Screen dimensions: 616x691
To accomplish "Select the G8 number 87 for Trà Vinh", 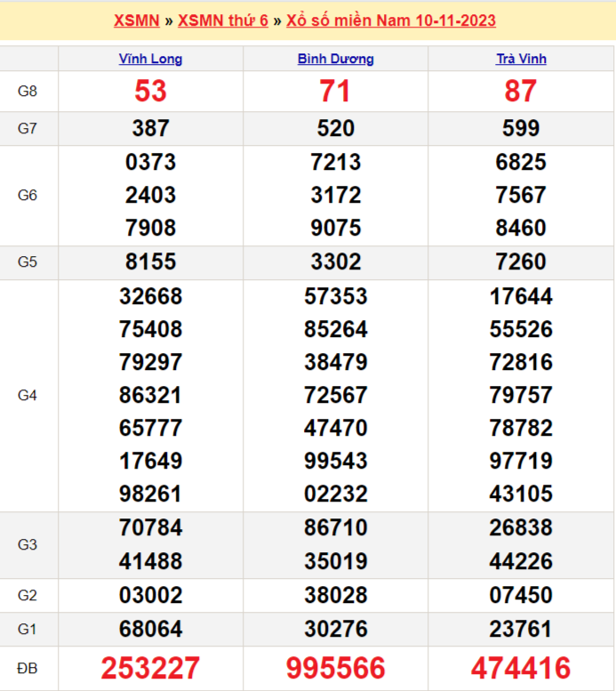I will pyautogui.click(x=521, y=92).
